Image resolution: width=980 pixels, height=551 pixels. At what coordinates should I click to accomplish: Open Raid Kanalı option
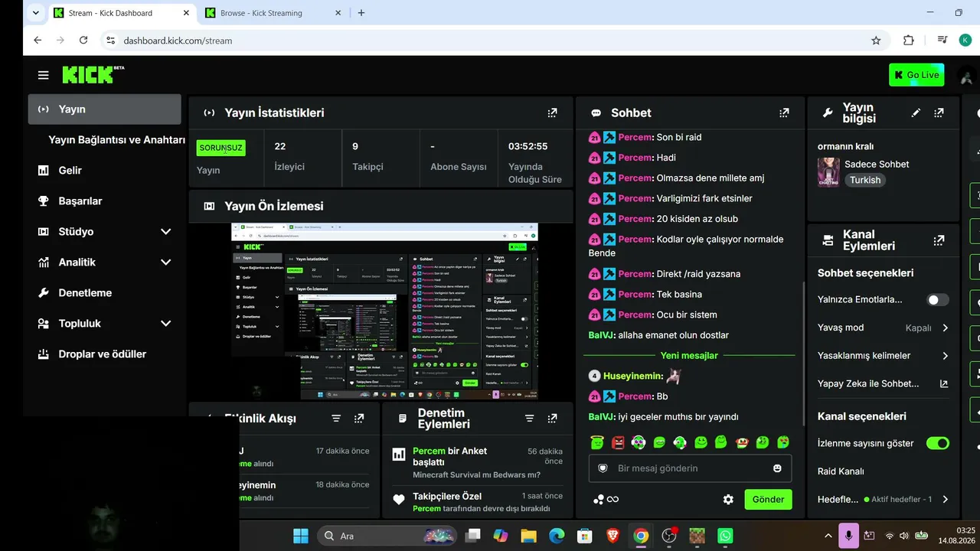(841, 471)
